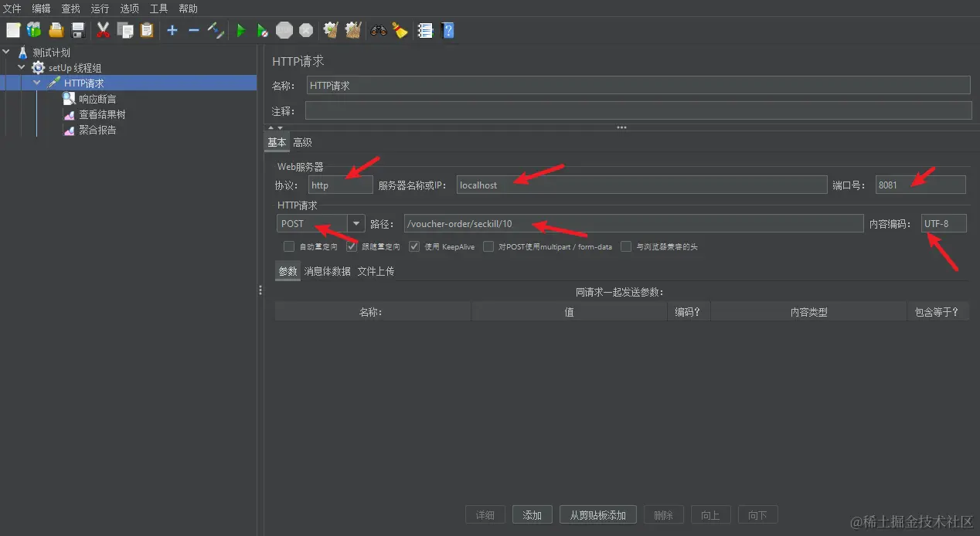Click the 添加 button
This screenshot has height=536, width=980.
[532, 515]
